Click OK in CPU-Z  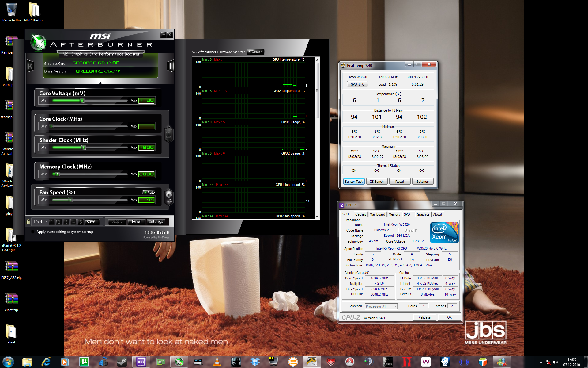(x=449, y=317)
